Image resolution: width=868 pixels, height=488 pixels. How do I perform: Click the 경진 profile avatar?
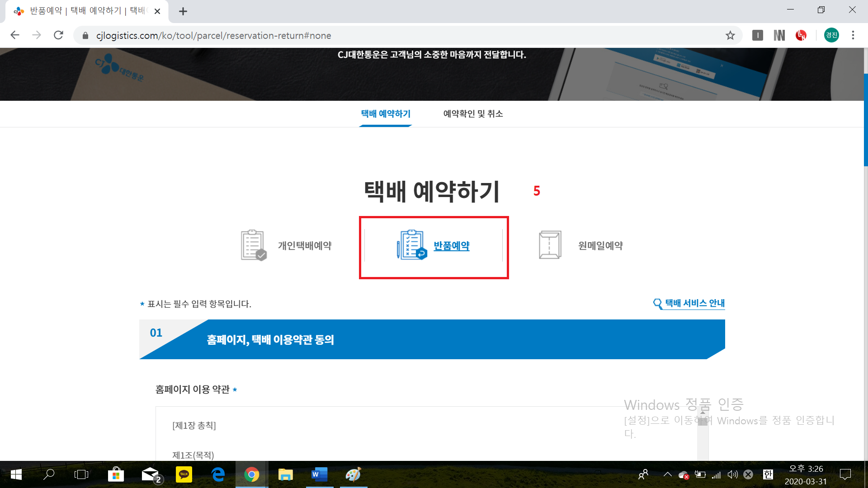click(831, 35)
